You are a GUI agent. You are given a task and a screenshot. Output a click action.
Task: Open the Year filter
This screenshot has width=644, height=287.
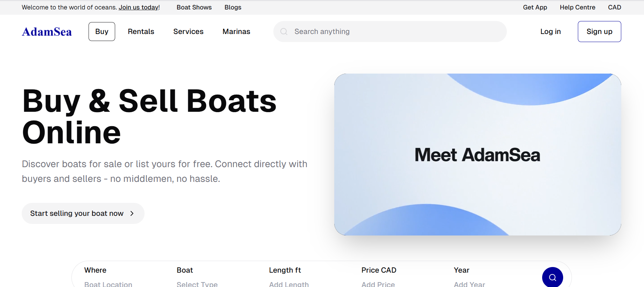pyautogui.click(x=469, y=277)
